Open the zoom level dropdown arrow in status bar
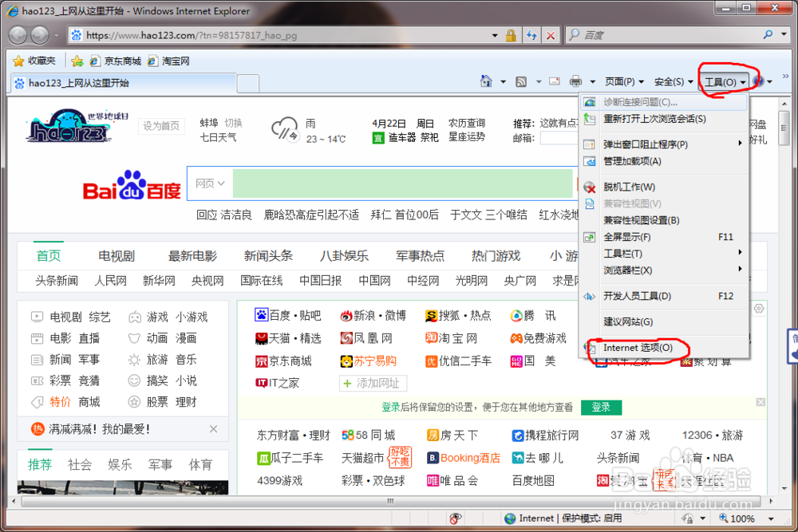Viewport: 798px width, 532px height. pyautogui.click(x=771, y=518)
